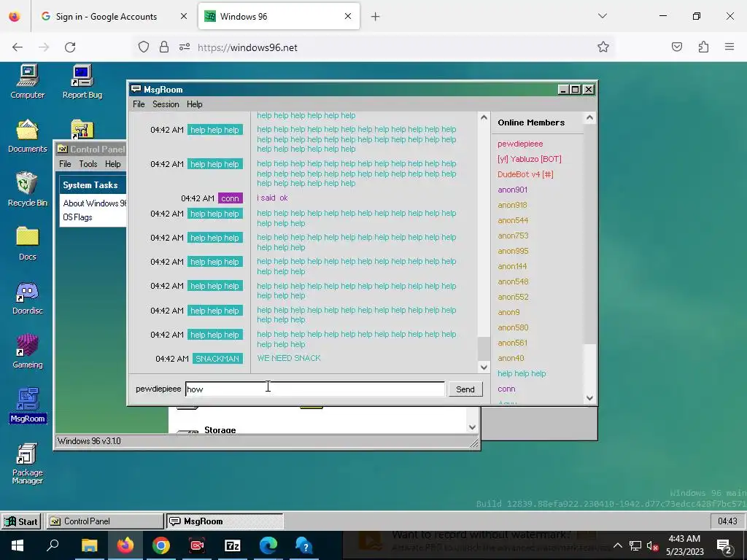Click the Send button in MsgRoom
747x560 pixels.
click(465, 389)
